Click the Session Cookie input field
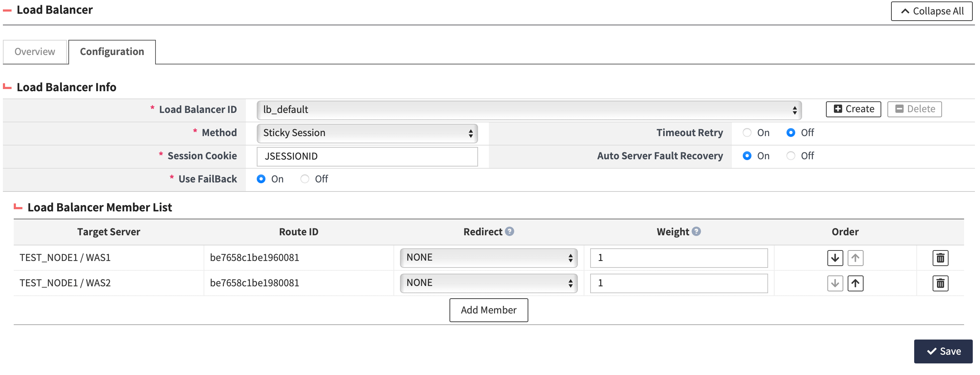This screenshot has width=980, height=375. [366, 156]
